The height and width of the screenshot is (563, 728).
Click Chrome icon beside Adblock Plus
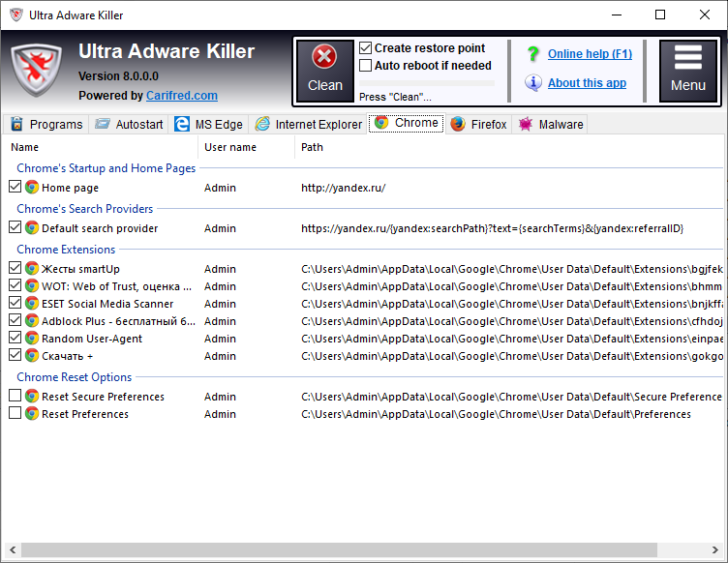[x=32, y=320]
